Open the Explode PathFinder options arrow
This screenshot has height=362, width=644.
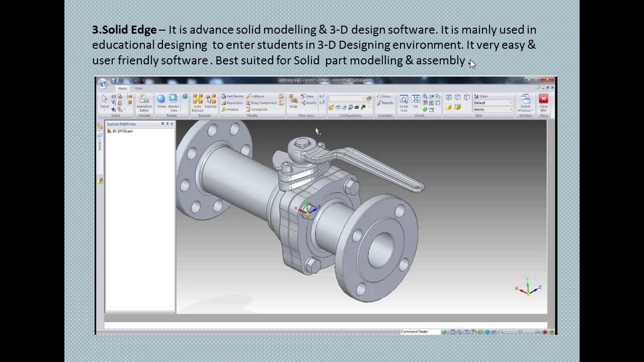coord(163,124)
